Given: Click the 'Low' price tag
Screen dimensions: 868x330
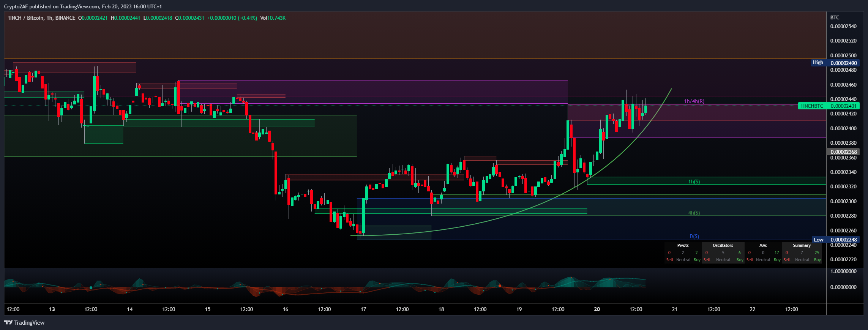Looking at the screenshot, I should [x=819, y=240].
